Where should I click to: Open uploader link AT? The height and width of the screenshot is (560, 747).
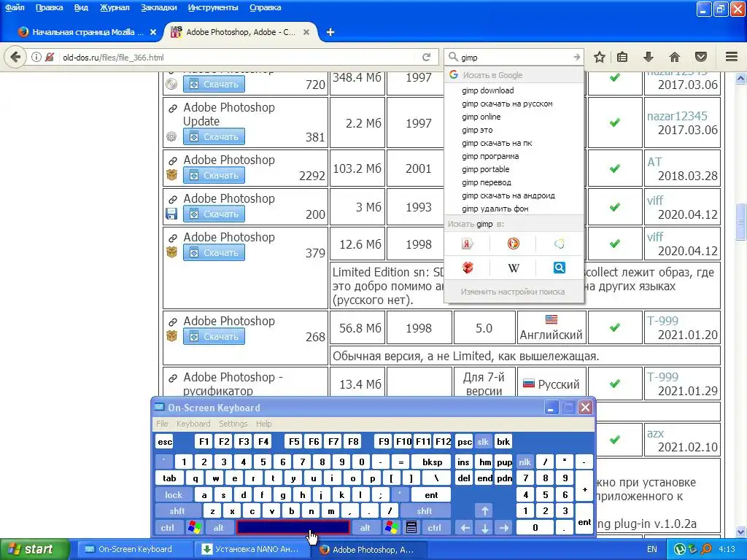[654, 162]
